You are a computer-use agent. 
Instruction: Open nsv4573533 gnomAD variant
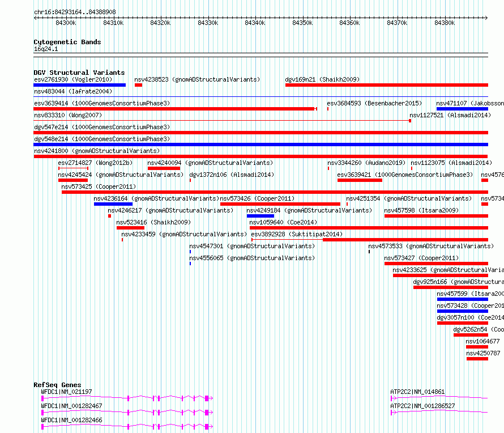[431, 246]
